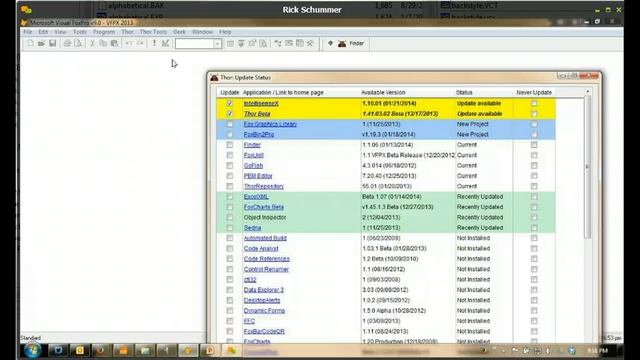Open the Toolbox toolbar icon

tap(310, 43)
